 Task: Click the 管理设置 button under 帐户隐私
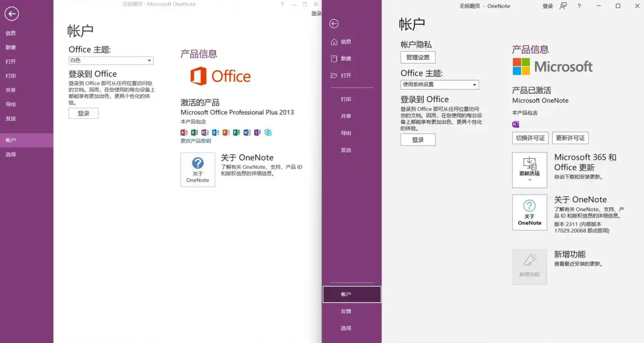[418, 57]
